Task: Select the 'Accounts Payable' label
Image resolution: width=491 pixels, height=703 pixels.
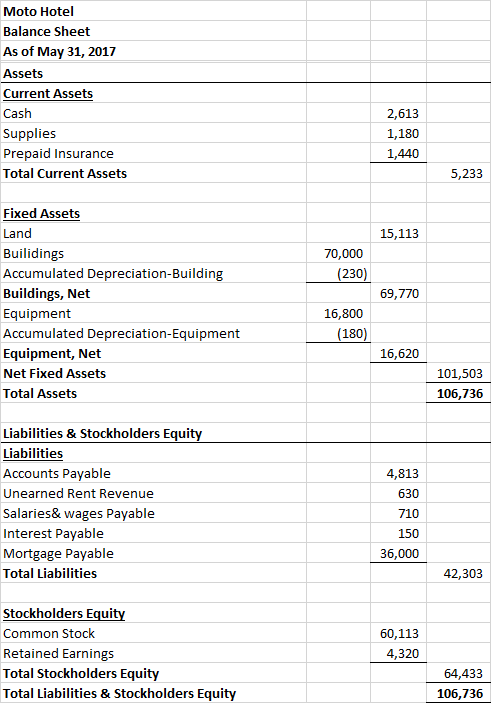Action: 57,474
